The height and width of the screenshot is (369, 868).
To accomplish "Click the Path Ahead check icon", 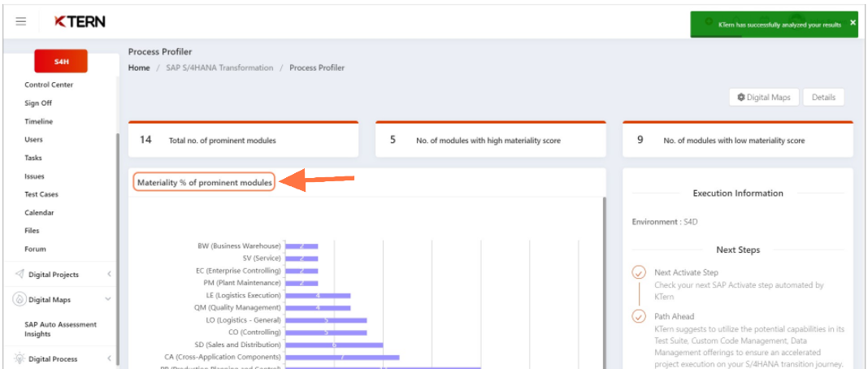I will (639, 316).
